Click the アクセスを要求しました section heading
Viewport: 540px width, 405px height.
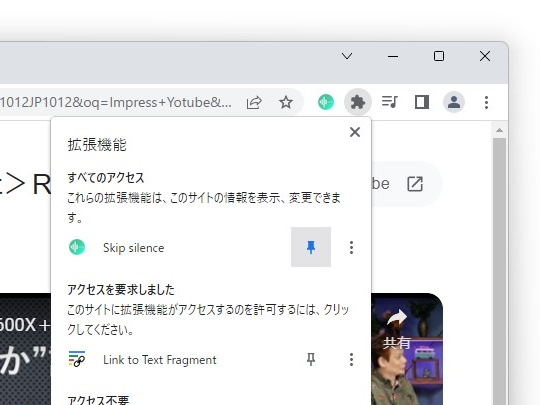pyautogui.click(x=121, y=290)
